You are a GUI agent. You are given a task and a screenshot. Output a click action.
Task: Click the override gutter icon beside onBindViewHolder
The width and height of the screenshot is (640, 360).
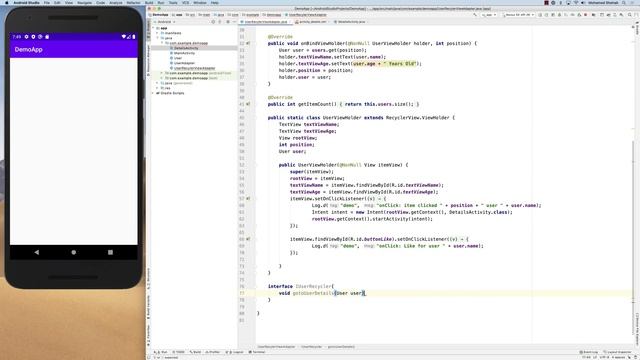click(248, 43)
